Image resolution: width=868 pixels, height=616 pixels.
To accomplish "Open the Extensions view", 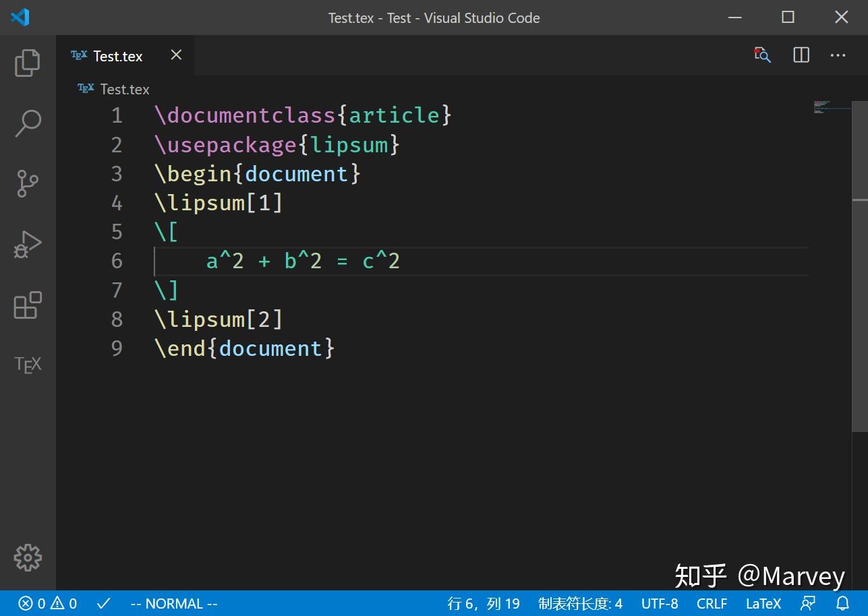I will [27, 305].
